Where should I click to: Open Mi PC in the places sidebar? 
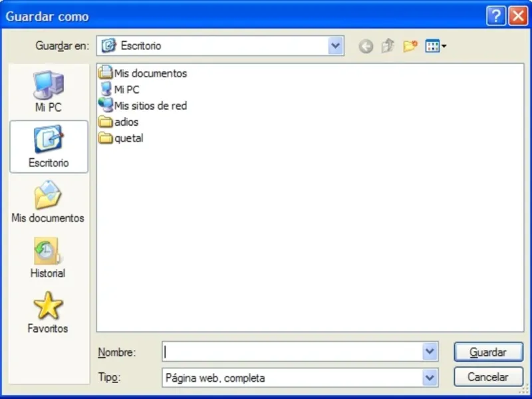(49, 91)
